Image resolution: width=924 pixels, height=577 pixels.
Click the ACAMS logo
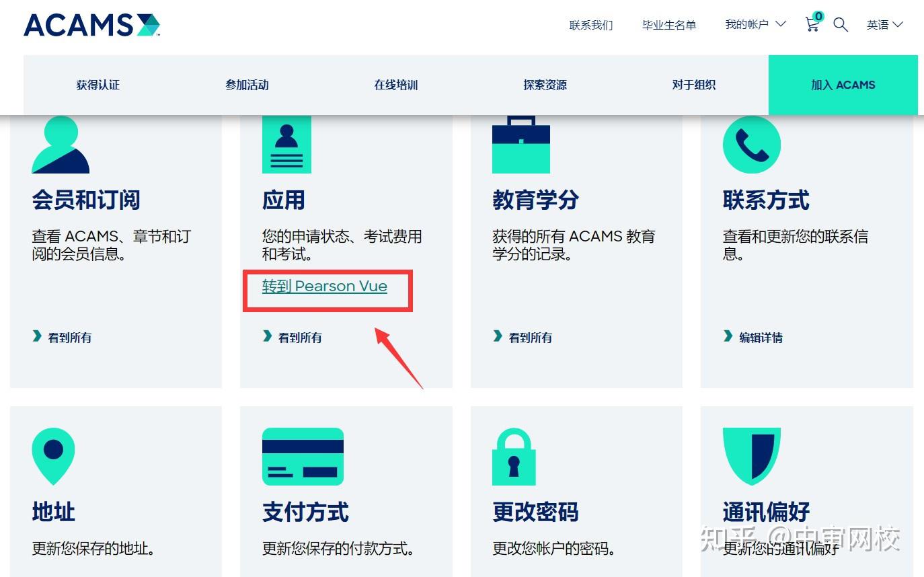click(x=92, y=25)
